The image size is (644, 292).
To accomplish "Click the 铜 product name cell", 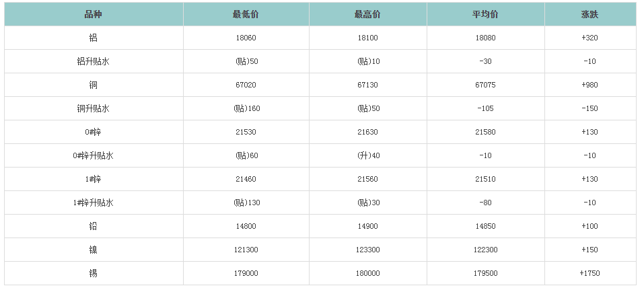I will click(x=94, y=85).
